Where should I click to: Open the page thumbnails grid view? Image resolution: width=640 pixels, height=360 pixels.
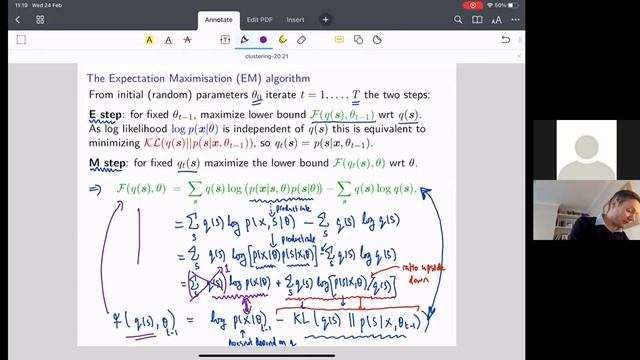[40, 20]
